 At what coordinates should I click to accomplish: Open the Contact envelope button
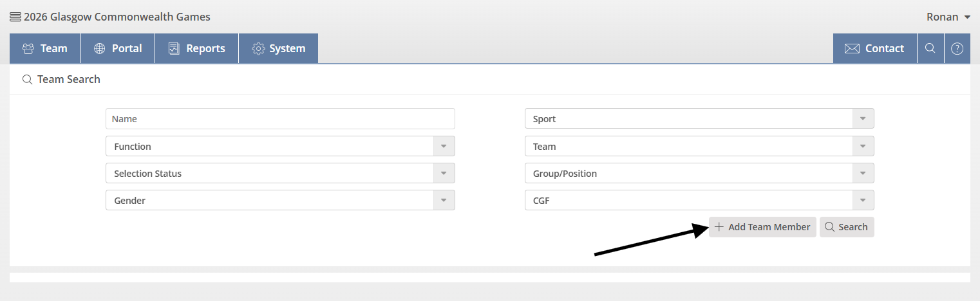coord(874,48)
